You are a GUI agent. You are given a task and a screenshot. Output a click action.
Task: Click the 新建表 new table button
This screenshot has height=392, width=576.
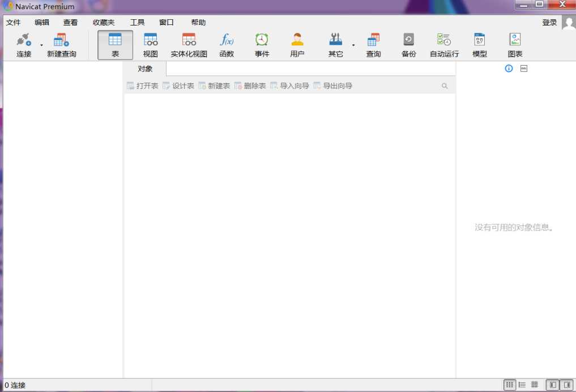(214, 86)
